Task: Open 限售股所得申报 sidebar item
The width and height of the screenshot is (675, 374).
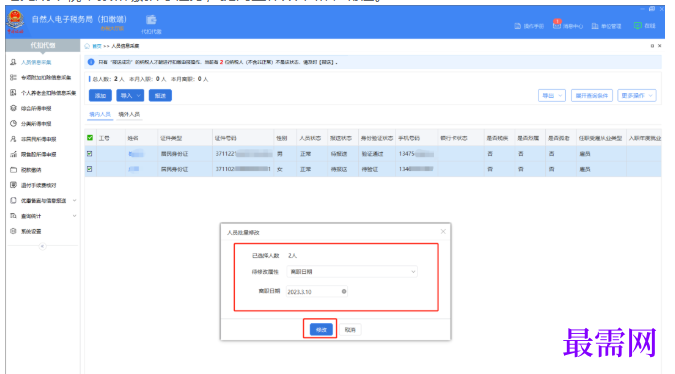Action: tap(39, 155)
